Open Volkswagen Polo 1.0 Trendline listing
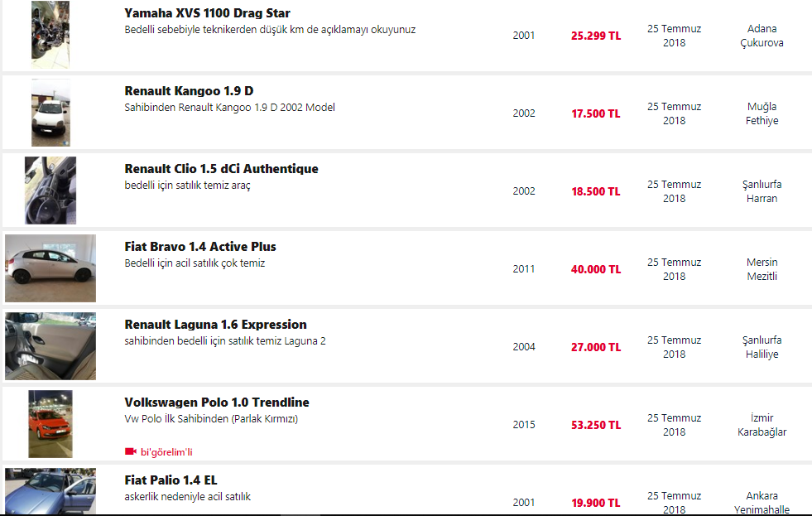 (x=217, y=403)
